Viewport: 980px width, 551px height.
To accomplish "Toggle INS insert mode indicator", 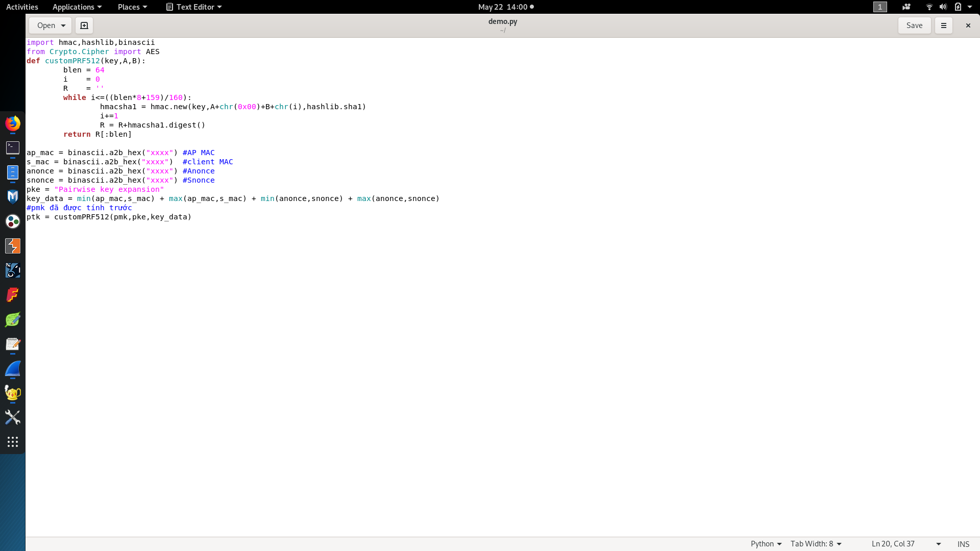I will 963,544.
